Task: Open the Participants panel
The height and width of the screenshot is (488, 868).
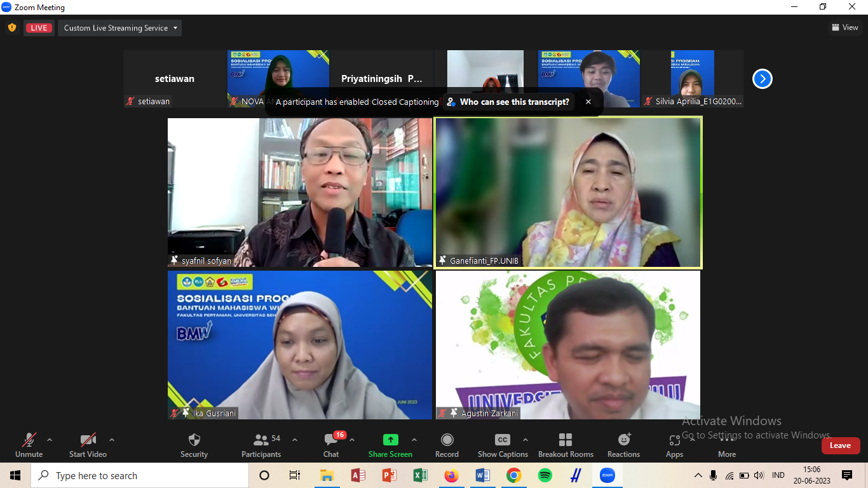Action: (x=261, y=445)
